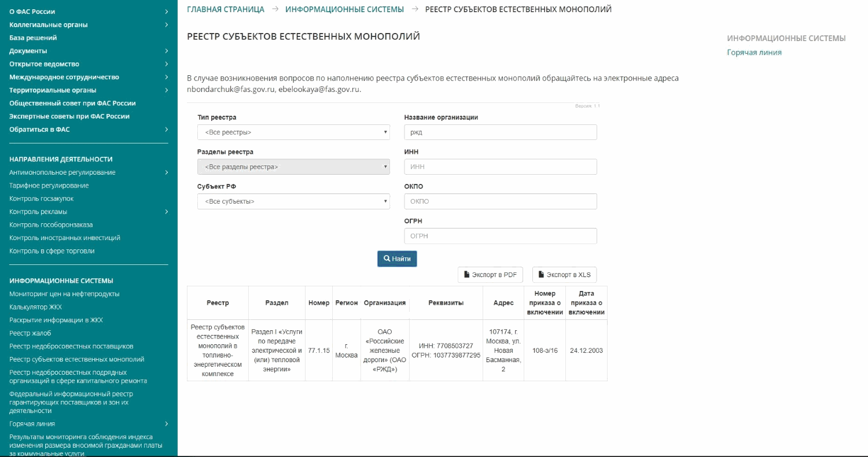
Task: Expand the О ФАС России submenu chevron
Action: (x=166, y=12)
